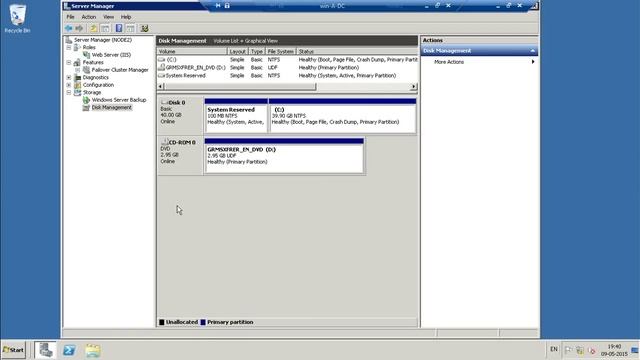640x360 pixels.
Task: Sort by the Status column header
Action: click(357, 51)
